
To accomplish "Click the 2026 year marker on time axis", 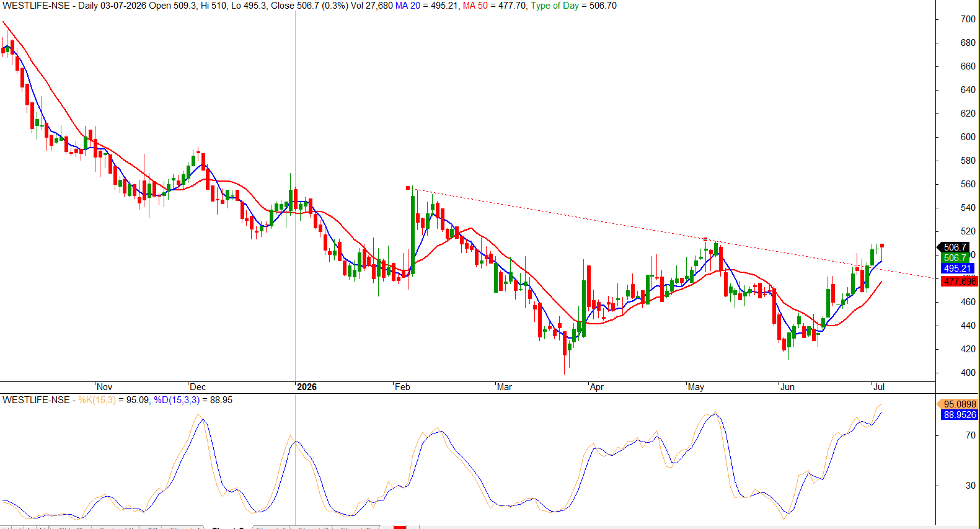I will tap(307, 387).
